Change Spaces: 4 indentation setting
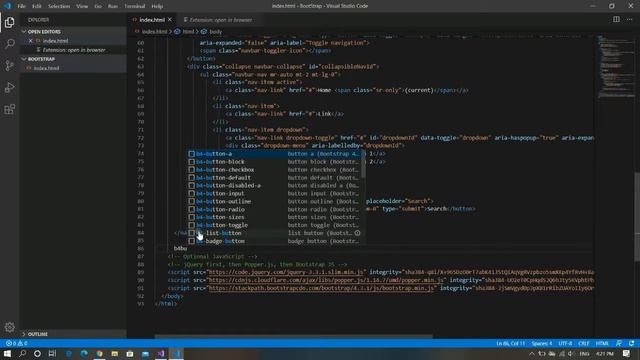 coord(542,343)
